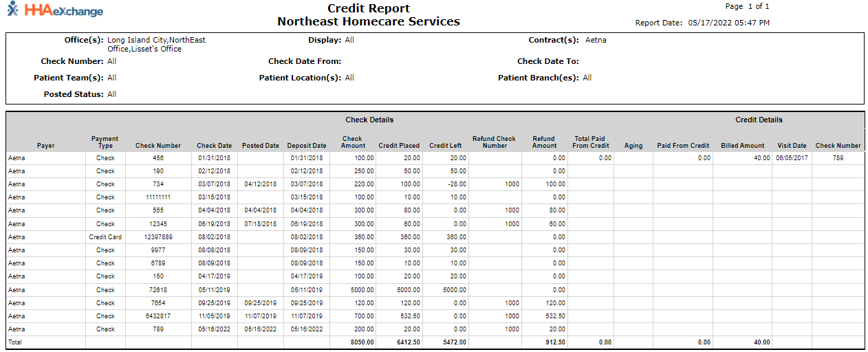The image size is (868, 352).
Task: Click check number 6432817 in the table
Action: pyautogui.click(x=158, y=316)
